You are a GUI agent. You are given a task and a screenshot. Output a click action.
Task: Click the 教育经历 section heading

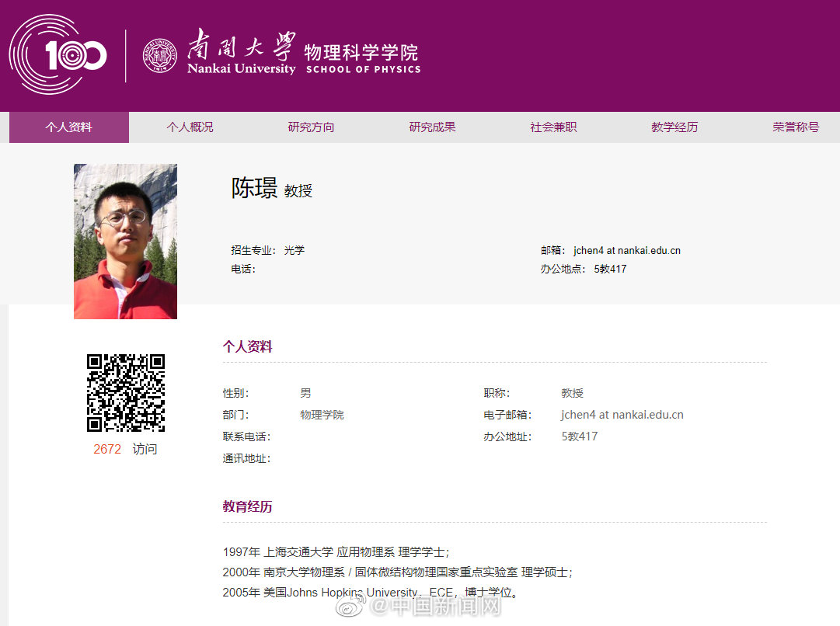click(x=248, y=506)
